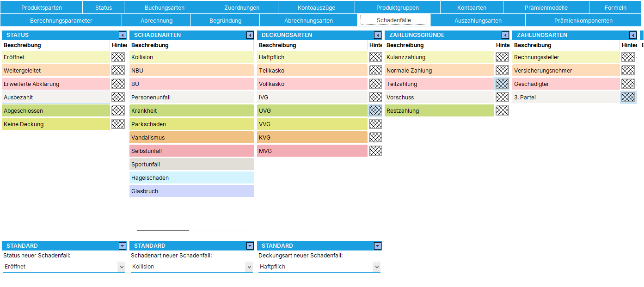The width and height of the screenshot is (644, 287).
Task: Go to the Kontoauszüge tab
Action: 316,7
